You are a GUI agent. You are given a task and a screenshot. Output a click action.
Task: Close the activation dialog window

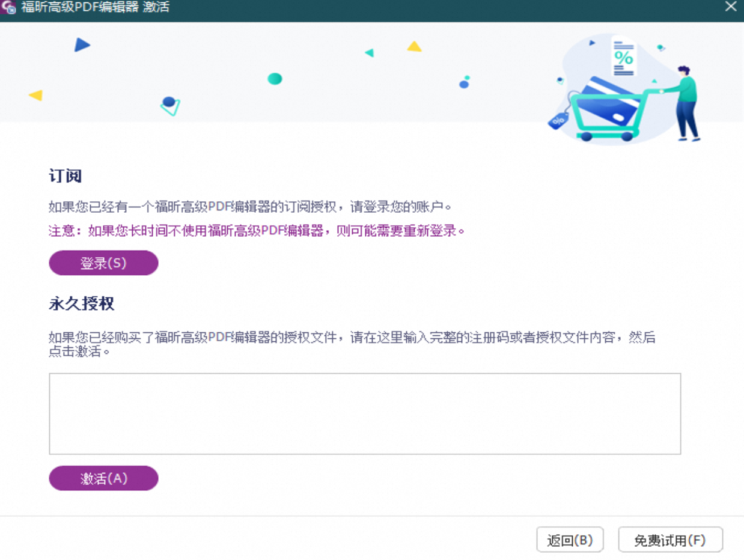[731, 7]
